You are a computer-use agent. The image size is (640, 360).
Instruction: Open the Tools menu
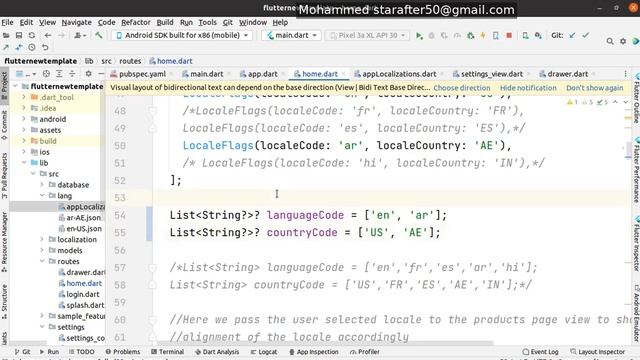tap(207, 22)
